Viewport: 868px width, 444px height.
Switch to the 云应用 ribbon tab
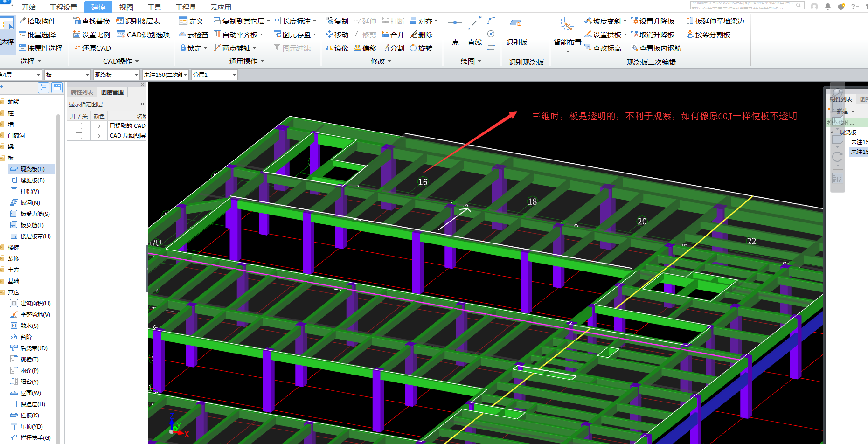click(221, 7)
